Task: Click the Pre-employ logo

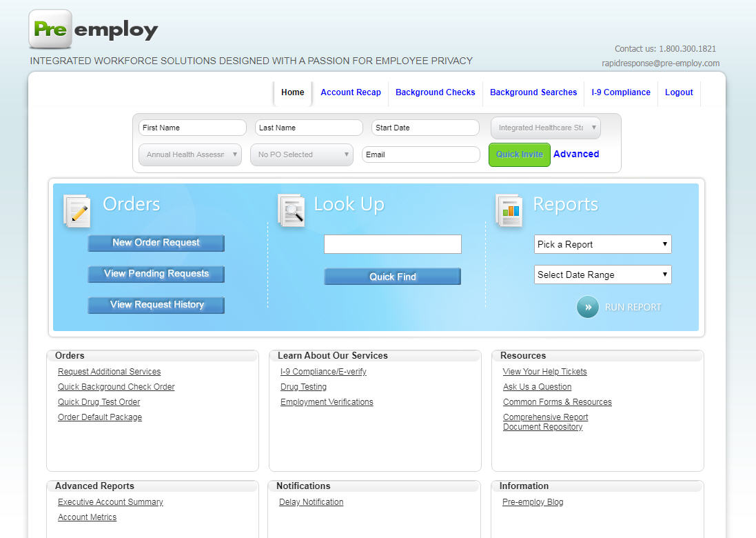Action: click(x=92, y=29)
